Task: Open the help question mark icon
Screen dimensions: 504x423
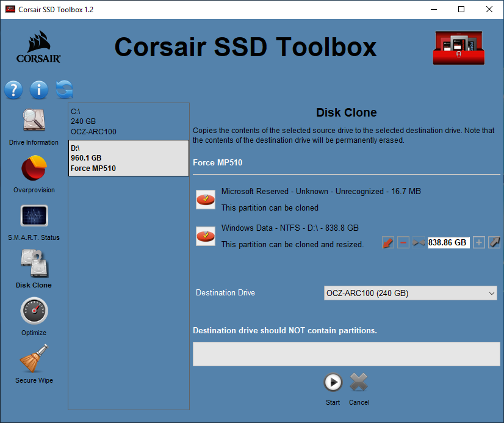Action: 13,90
